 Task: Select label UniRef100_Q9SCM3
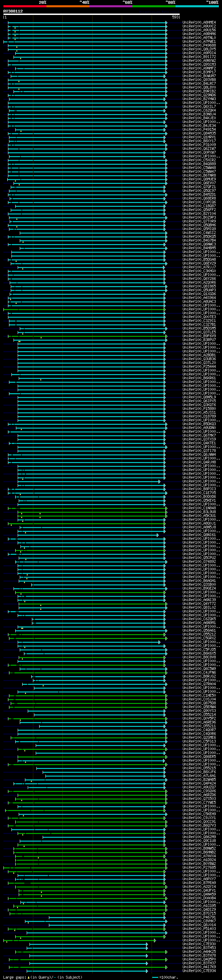199,64
